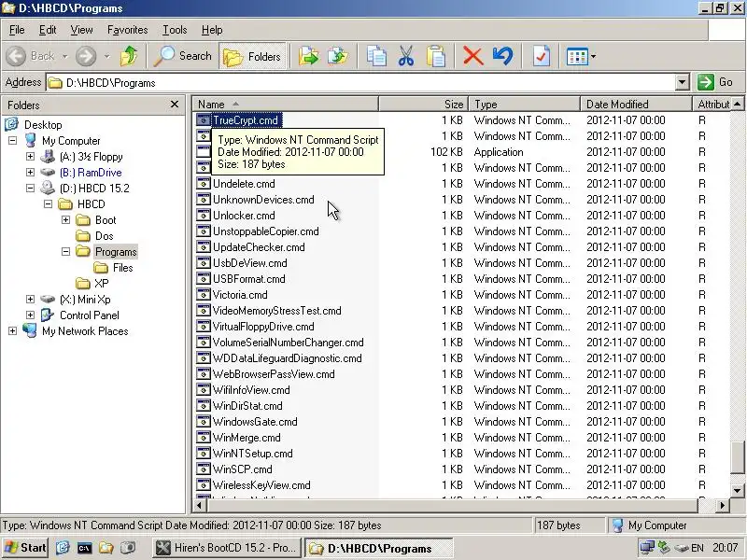Open the address bar dropdown
The image size is (747, 560).
tap(683, 82)
